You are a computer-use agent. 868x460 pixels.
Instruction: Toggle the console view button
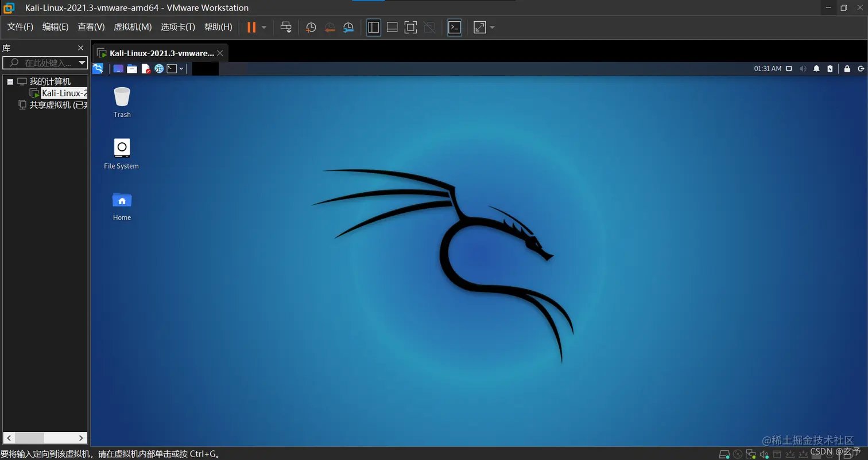pyautogui.click(x=454, y=27)
